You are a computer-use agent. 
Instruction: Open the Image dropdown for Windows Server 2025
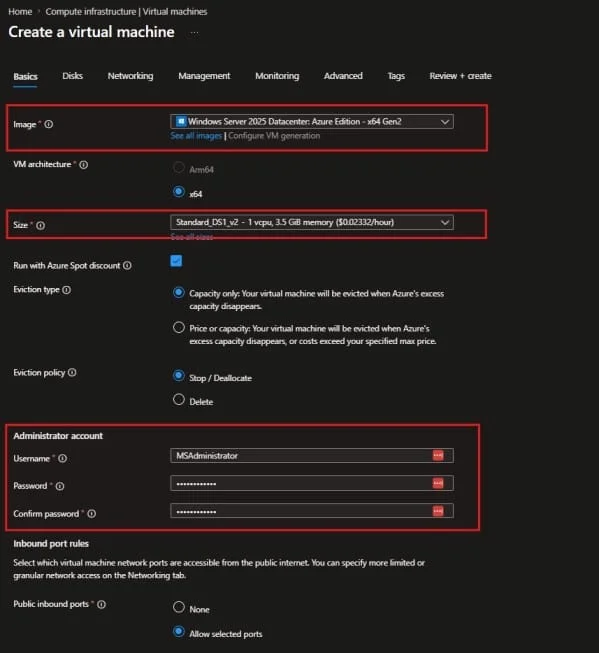pos(312,122)
